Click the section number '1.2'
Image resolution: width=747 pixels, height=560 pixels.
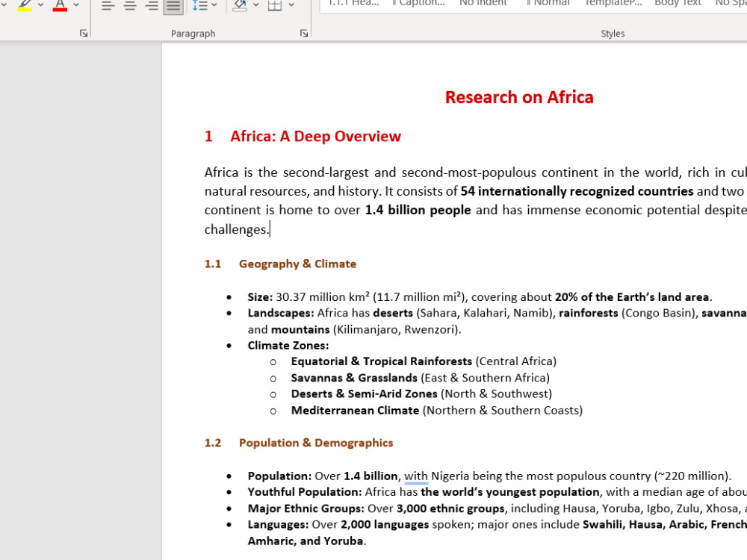[213, 443]
